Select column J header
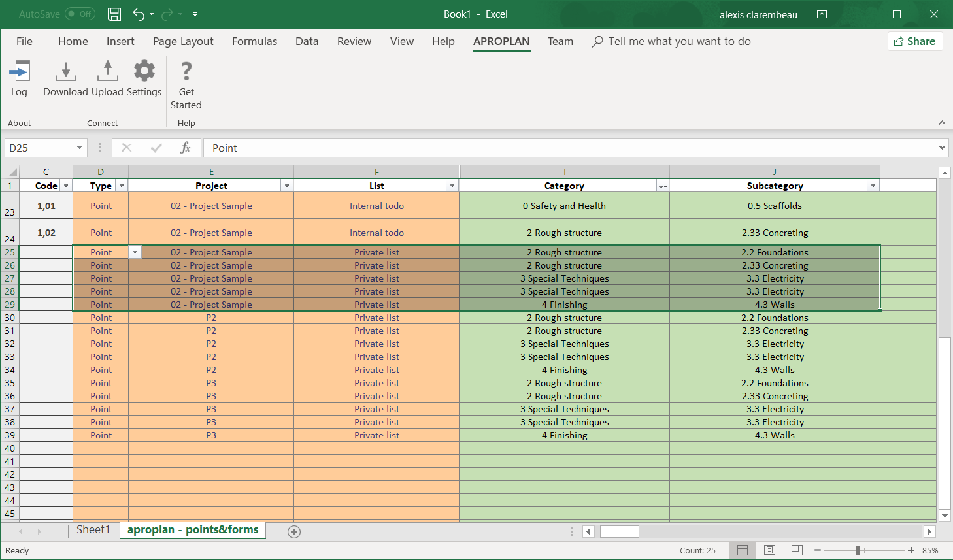953x560 pixels. point(775,172)
